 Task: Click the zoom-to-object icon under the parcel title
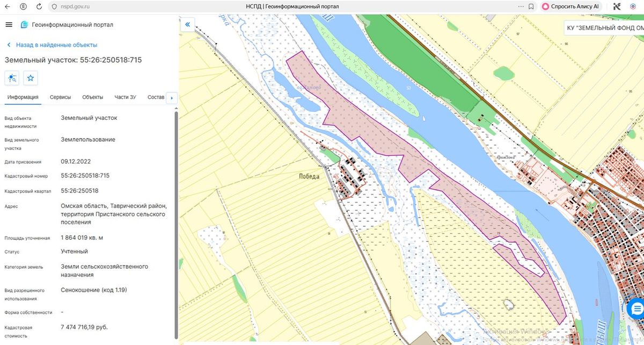(x=12, y=78)
